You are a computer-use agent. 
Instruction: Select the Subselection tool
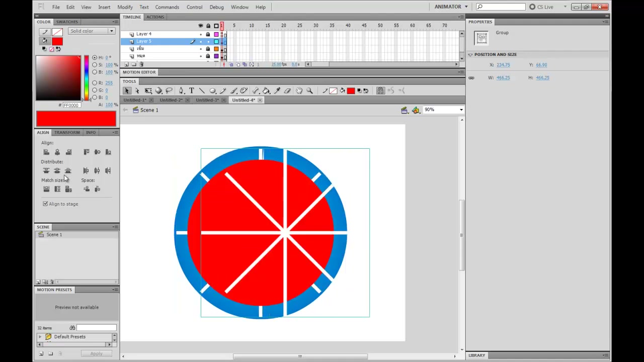[x=137, y=90]
